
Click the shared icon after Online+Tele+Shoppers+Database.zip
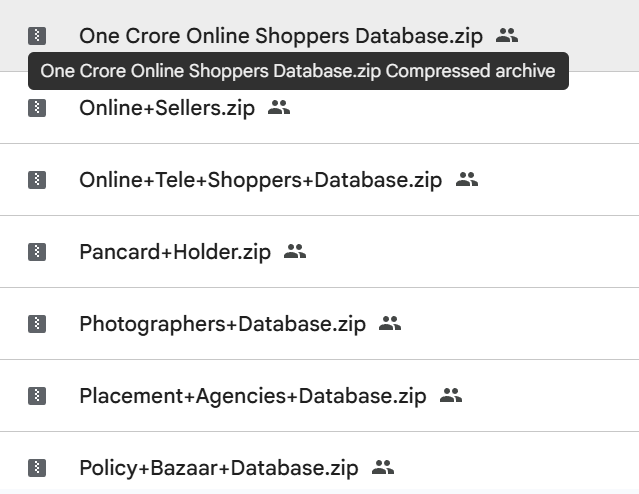point(467,180)
